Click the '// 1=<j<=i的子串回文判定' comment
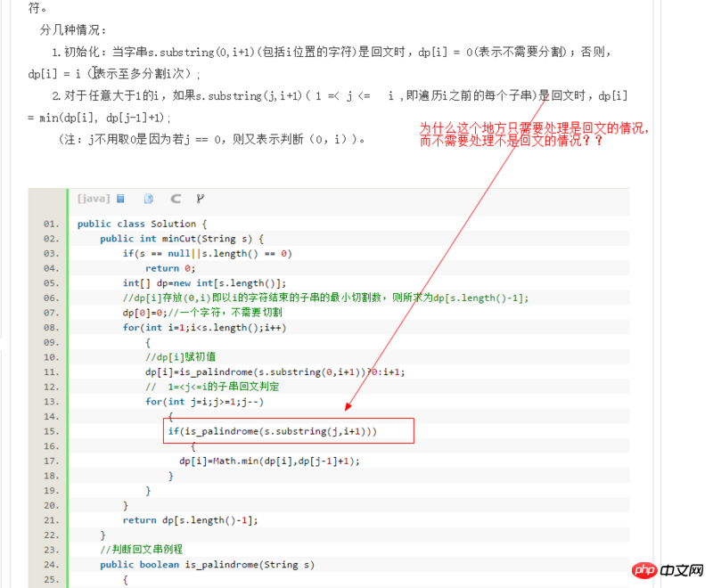This screenshot has height=588, width=713. 212,387
